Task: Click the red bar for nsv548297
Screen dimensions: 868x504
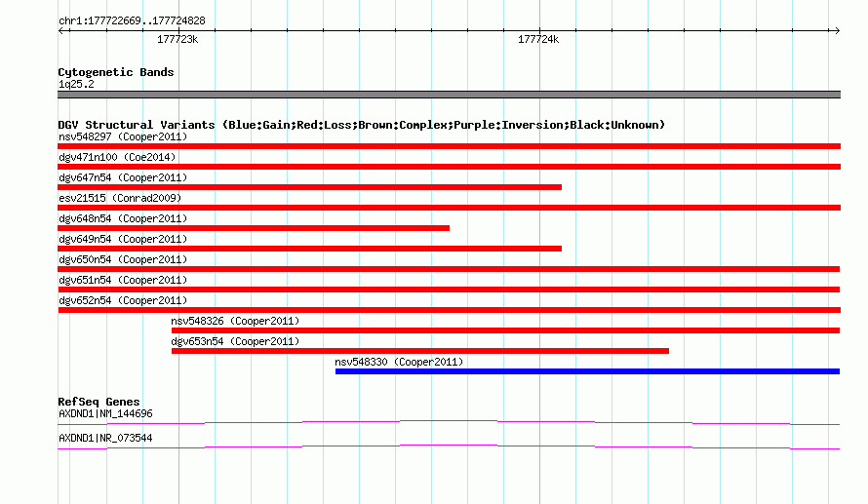Action: pyautogui.click(x=449, y=146)
